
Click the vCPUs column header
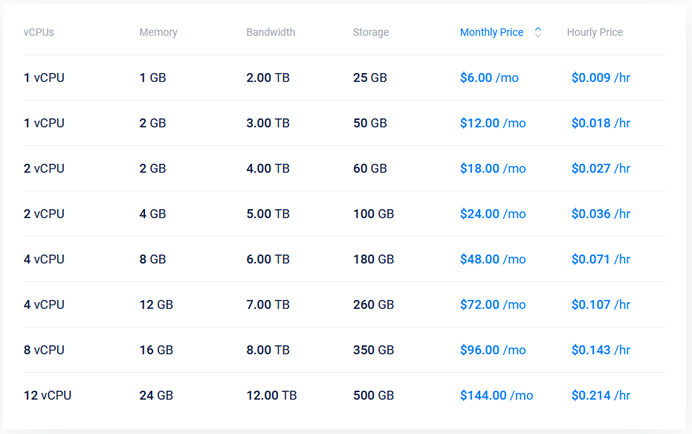[39, 32]
